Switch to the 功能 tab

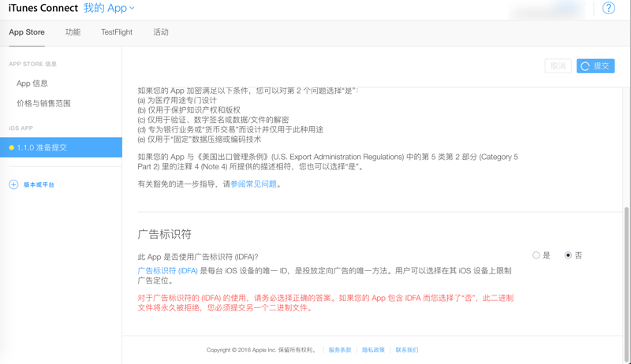point(73,32)
